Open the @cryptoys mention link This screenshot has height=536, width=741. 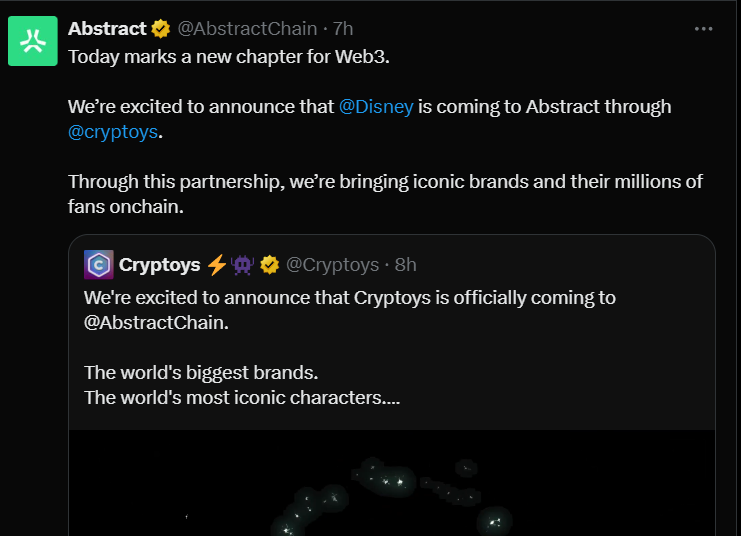pyautogui.click(x=113, y=132)
